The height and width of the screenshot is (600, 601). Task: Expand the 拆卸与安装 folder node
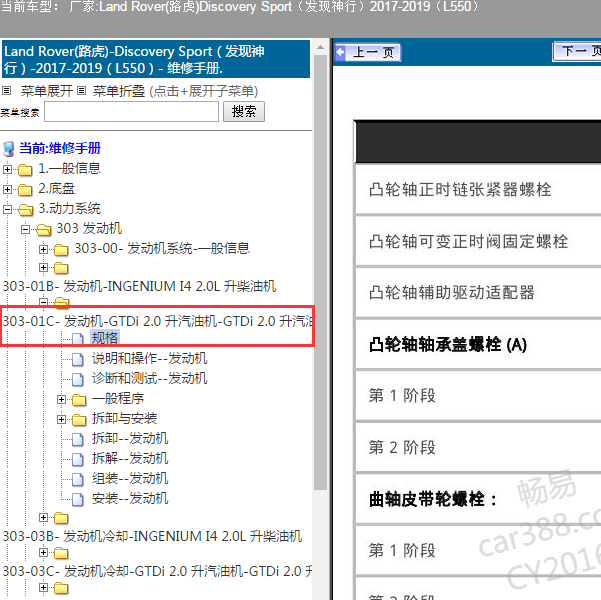point(61,419)
